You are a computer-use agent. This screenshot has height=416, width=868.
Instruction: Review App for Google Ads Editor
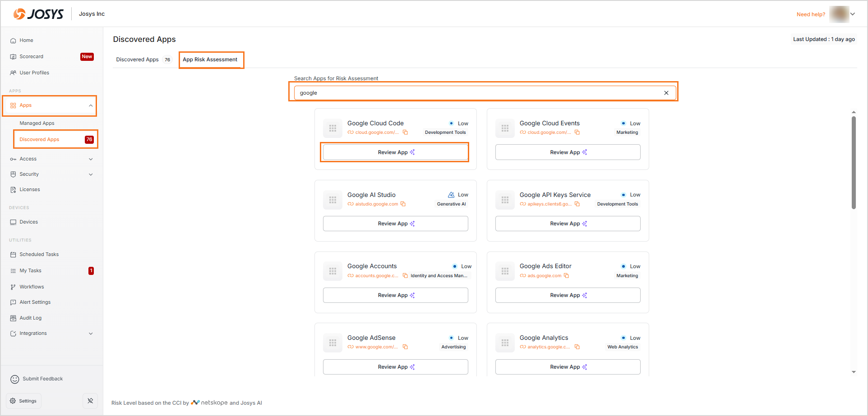click(568, 295)
